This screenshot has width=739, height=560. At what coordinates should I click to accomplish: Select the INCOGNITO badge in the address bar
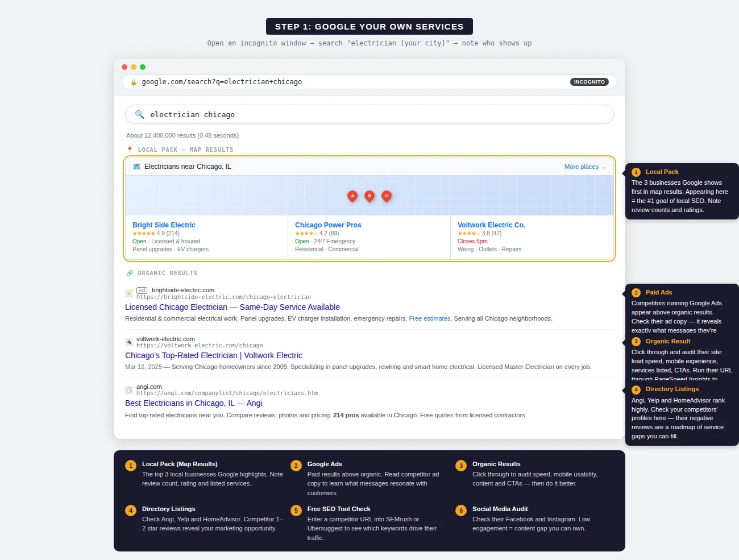click(589, 81)
